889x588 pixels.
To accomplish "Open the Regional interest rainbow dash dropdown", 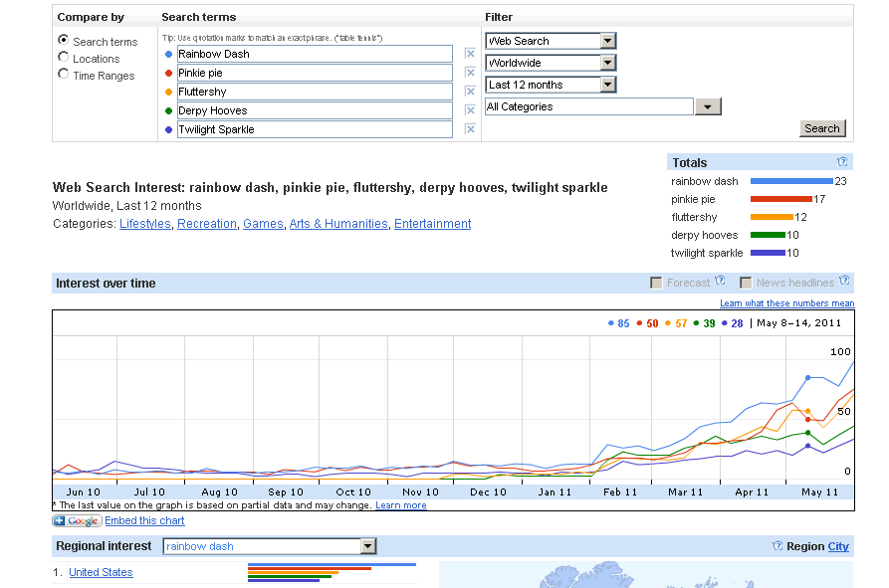I will (x=270, y=546).
